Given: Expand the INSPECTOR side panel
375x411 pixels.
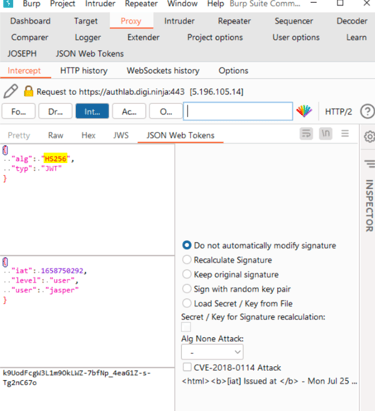Looking at the screenshot, I should click(369, 205).
